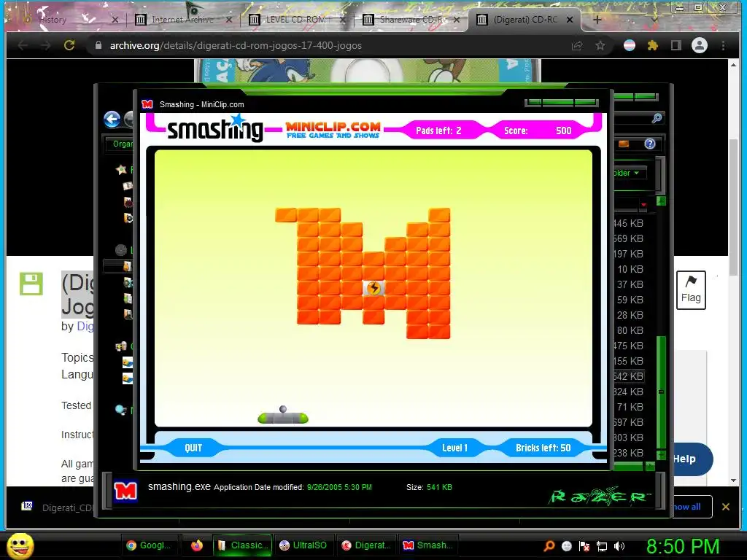
Task: Click the Help button on archive page
Action: pyautogui.click(x=692, y=459)
